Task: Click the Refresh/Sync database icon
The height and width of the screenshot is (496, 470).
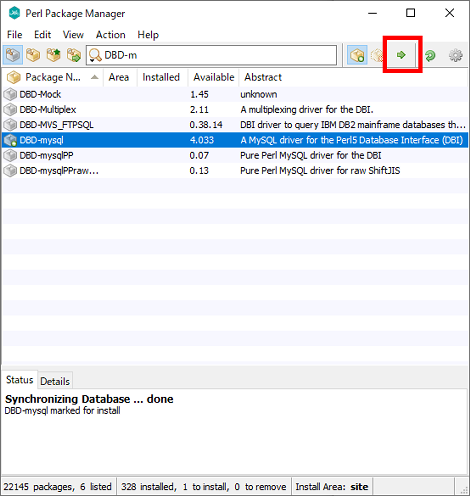Action: pos(430,55)
